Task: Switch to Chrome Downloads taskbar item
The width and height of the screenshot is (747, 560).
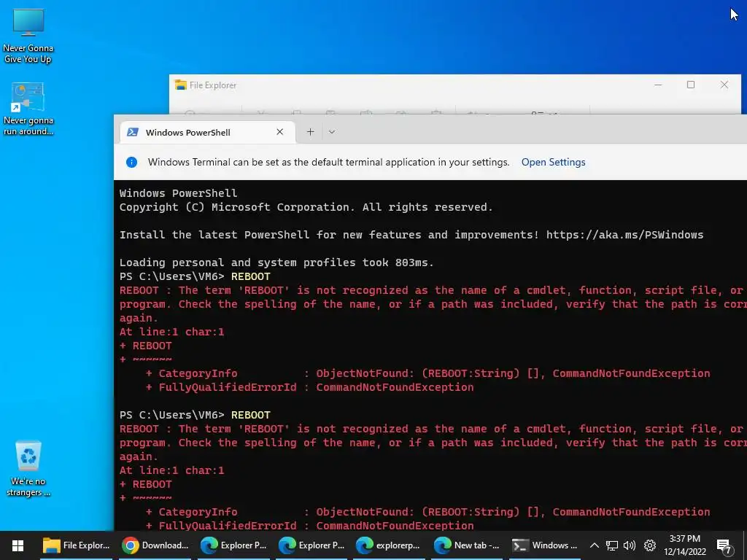Action: (x=155, y=545)
